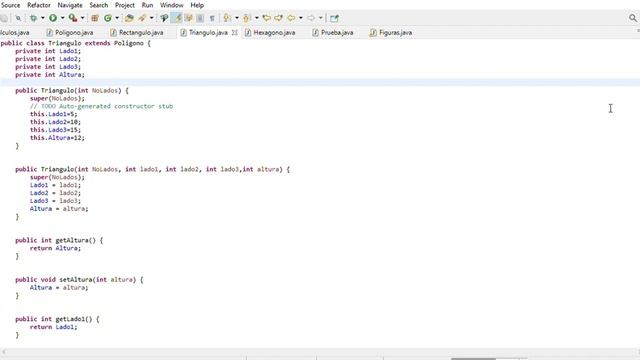Expand the Run dropdown arrow
This screenshot has width=640, height=360.
[x=62, y=18]
